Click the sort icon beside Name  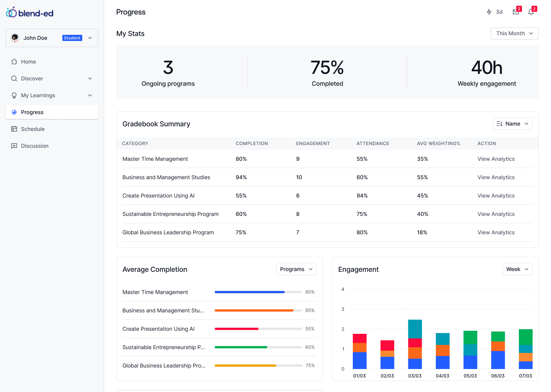pyautogui.click(x=499, y=124)
